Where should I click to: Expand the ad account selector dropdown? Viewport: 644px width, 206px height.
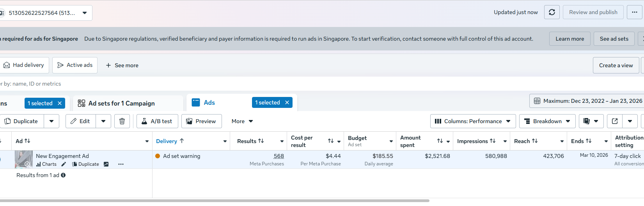pyautogui.click(x=85, y=13)
